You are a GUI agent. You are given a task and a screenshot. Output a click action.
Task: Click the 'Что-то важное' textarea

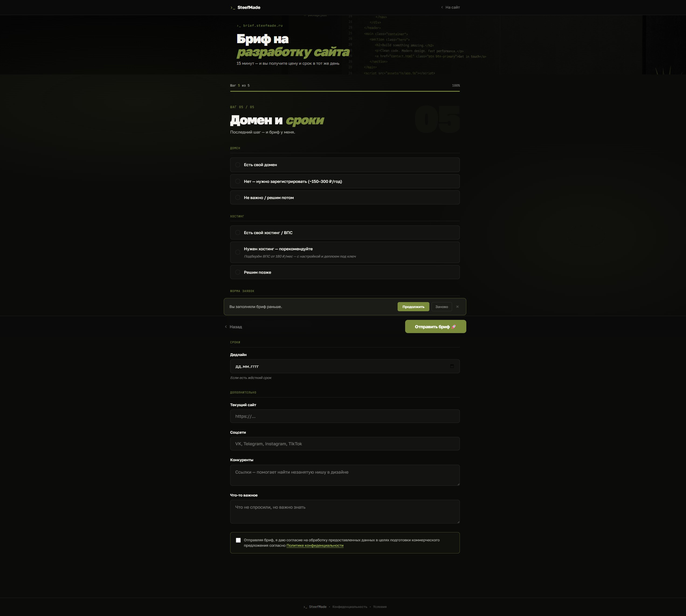click(345, 512)
